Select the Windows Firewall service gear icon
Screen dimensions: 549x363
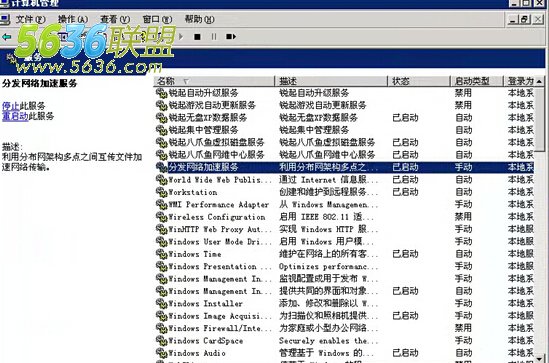pos(161,328)
